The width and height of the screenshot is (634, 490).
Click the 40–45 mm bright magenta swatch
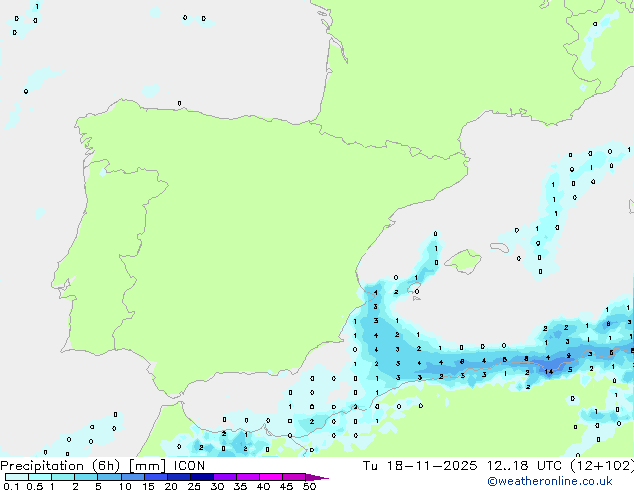point(271,477)
